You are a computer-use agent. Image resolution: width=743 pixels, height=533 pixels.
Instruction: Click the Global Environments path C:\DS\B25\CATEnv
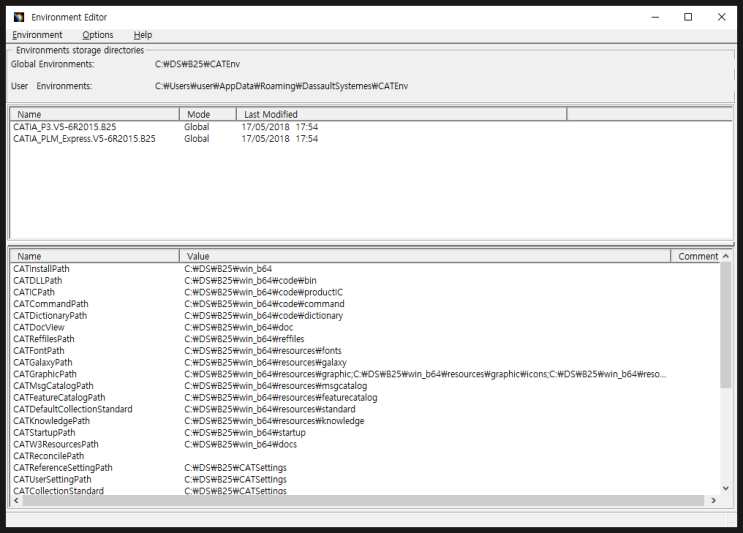click(x=197, y=64)
